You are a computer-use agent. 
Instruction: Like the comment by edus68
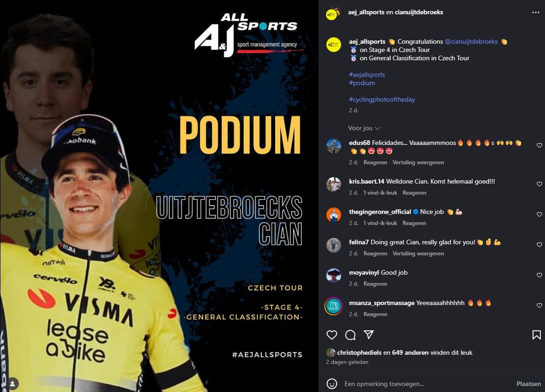(539, 145)
